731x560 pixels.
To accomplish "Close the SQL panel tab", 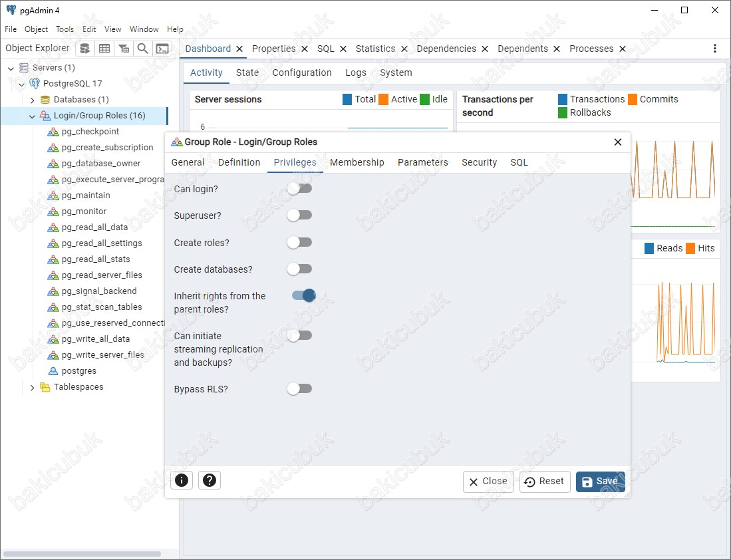I will tap(343, 49).
